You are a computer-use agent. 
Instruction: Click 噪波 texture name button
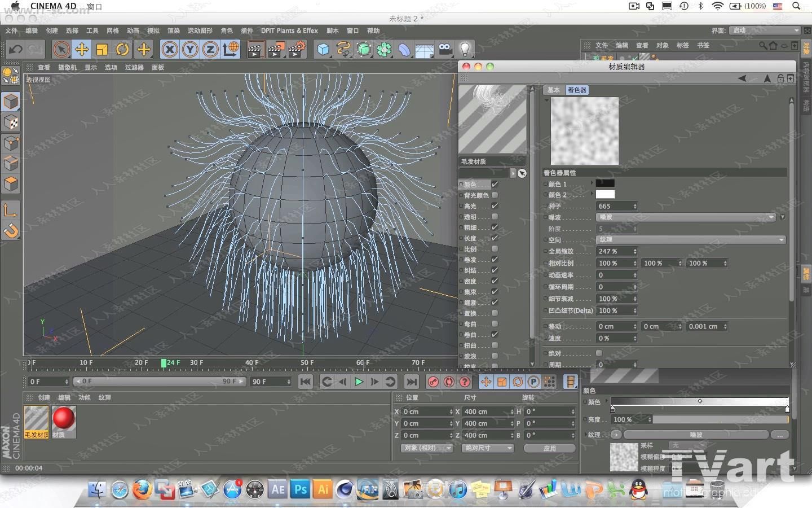pos(696,435)
